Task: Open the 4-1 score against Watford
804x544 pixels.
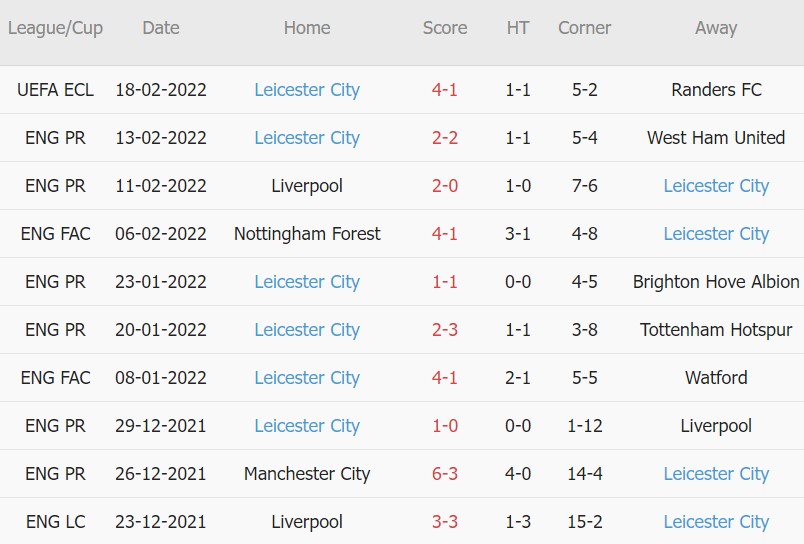Action: click(445, 378)
